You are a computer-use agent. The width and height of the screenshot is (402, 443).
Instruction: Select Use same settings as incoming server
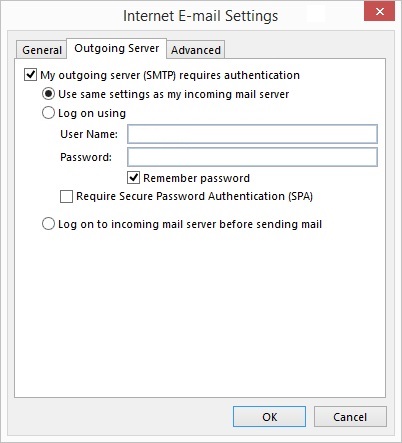48,94
